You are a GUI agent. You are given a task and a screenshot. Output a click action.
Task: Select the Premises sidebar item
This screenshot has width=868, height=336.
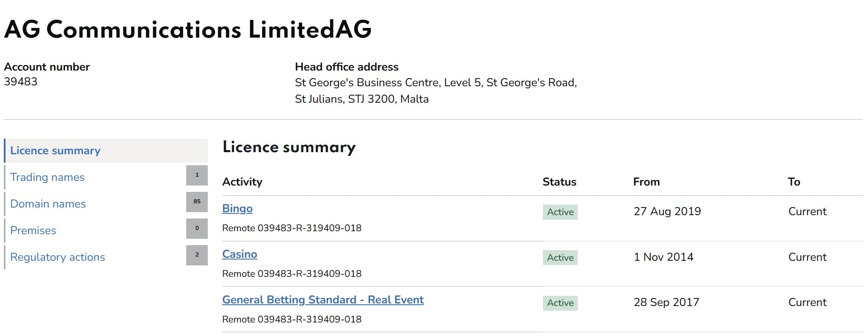33,231
